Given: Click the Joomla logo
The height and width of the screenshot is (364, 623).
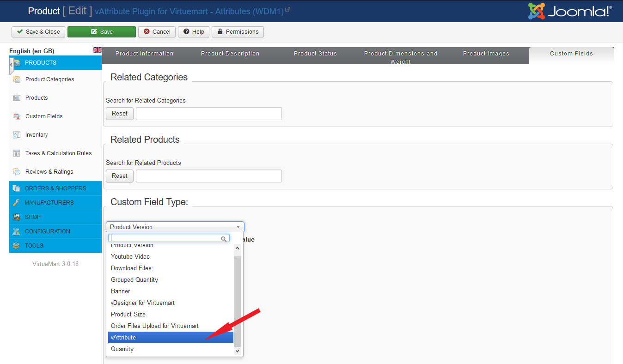Looking at the screenshot, I should pyautogui.click(x=570, y=11).
